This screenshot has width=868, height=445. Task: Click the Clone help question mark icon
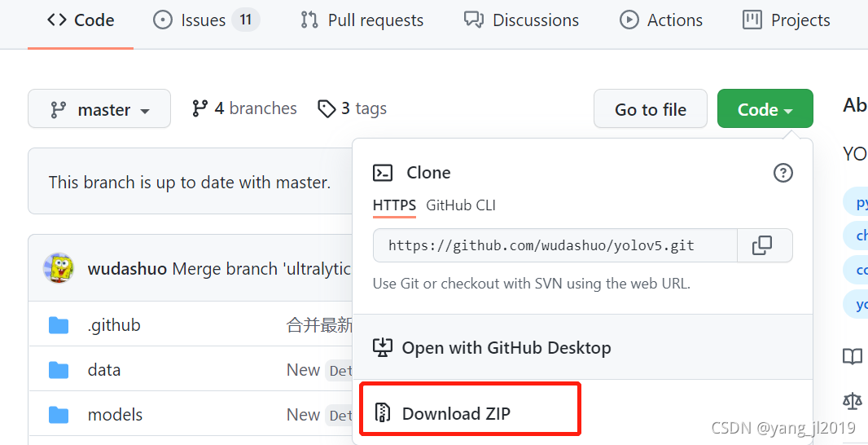point(783,173)
